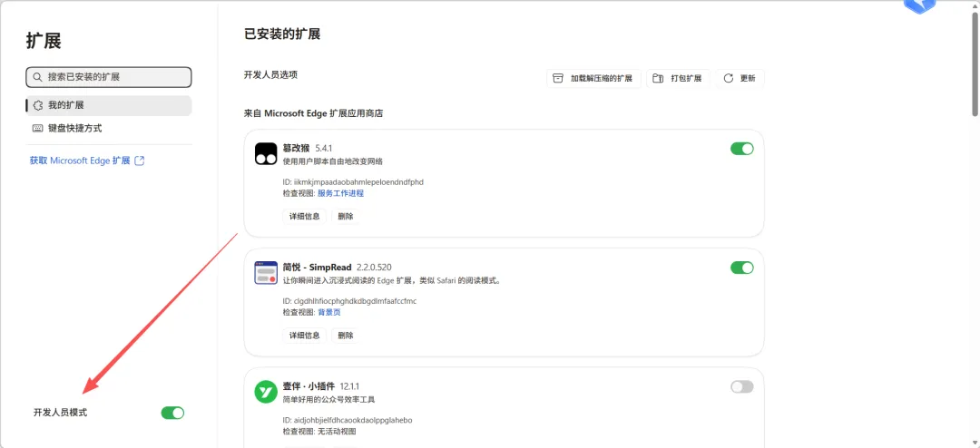Click the 简单好用的公众号效率工具 description
This screenshot has width=980, height=448.
pyautogui.click(x=328, y=399)
